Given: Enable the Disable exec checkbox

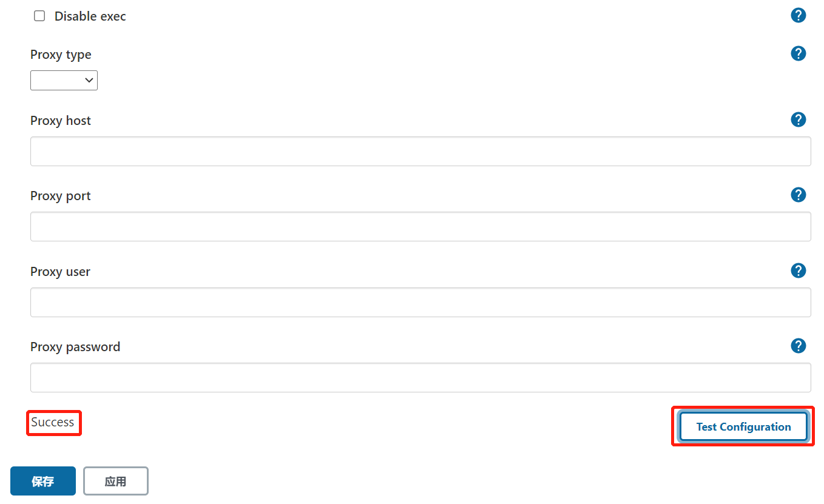Looking at the screenshot, I should coord(39,16).
